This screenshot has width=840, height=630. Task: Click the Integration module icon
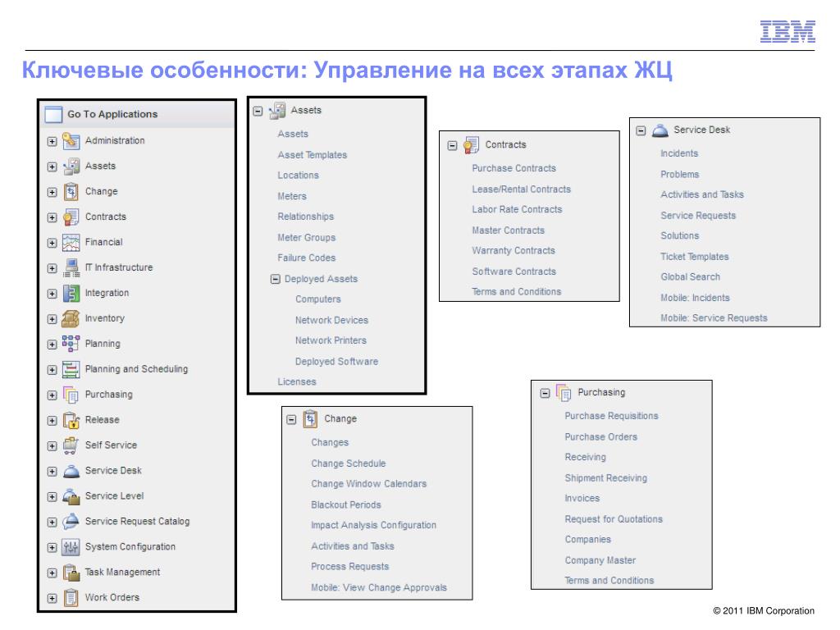(71, 294)
